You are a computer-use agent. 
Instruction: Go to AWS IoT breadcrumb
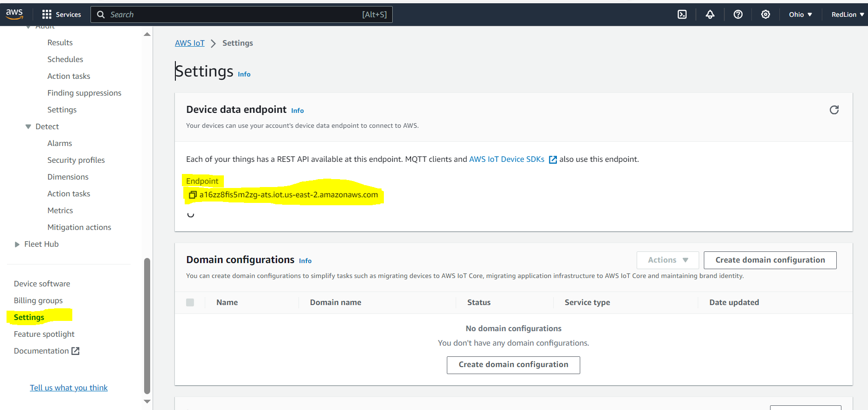(x=190, y=43)
